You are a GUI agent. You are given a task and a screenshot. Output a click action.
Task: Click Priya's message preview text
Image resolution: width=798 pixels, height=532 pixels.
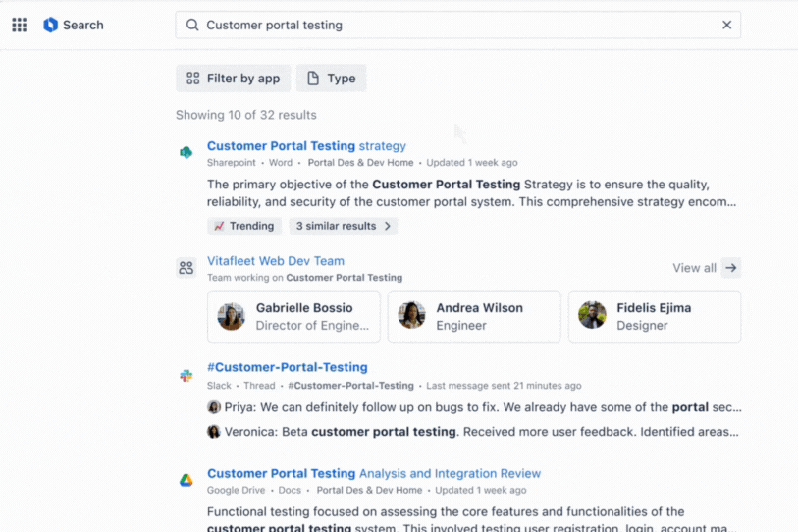(x=483, y=407)
